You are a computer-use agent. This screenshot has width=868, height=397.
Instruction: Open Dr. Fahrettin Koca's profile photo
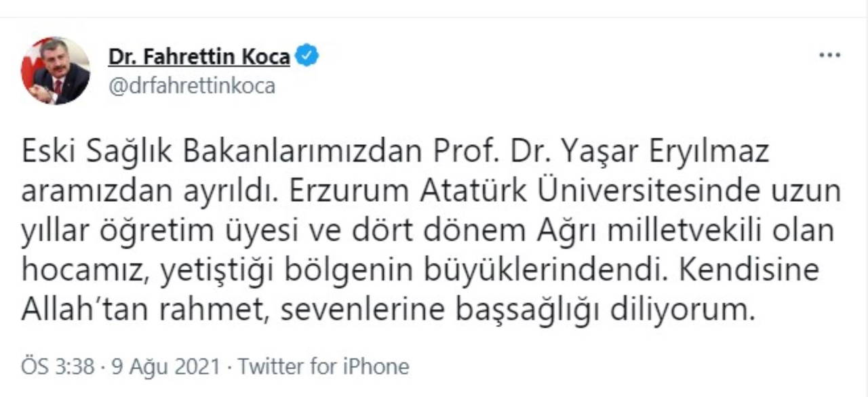tap(56, 70)
